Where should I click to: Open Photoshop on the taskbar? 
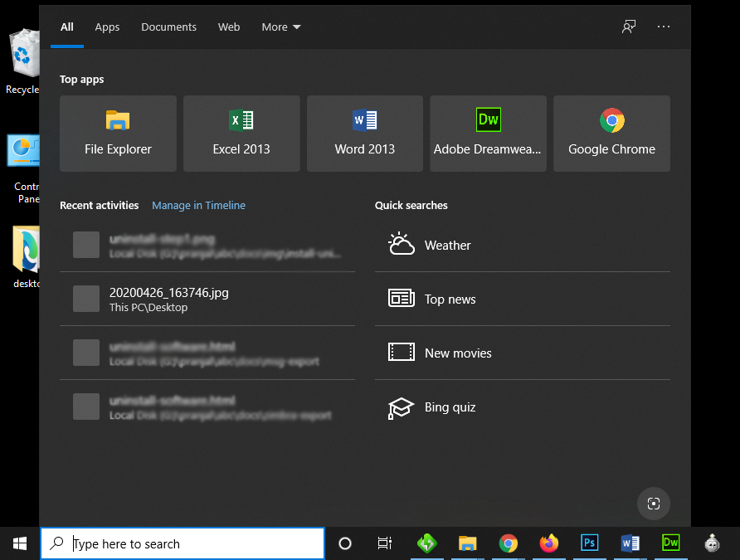point(590,543)
